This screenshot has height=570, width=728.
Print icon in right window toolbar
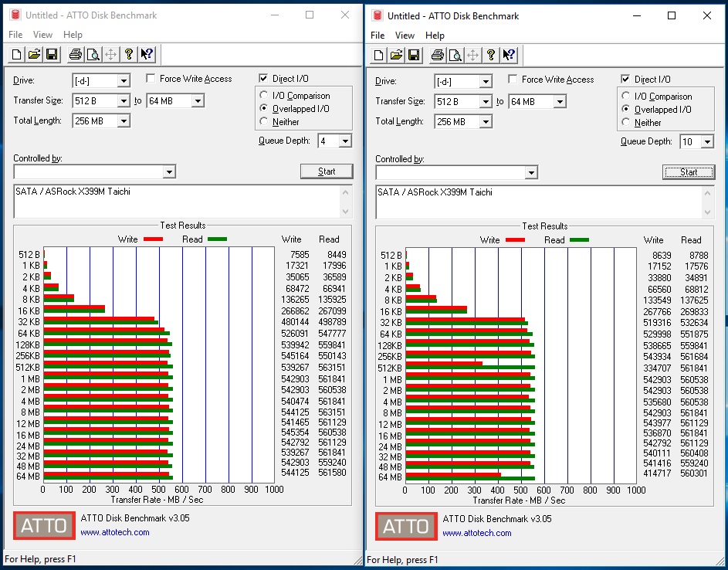(437, 56)
